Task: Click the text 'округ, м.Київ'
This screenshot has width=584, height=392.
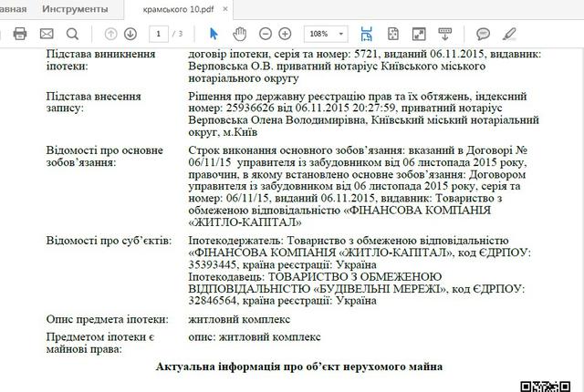Action: click(x=223, y=132)
